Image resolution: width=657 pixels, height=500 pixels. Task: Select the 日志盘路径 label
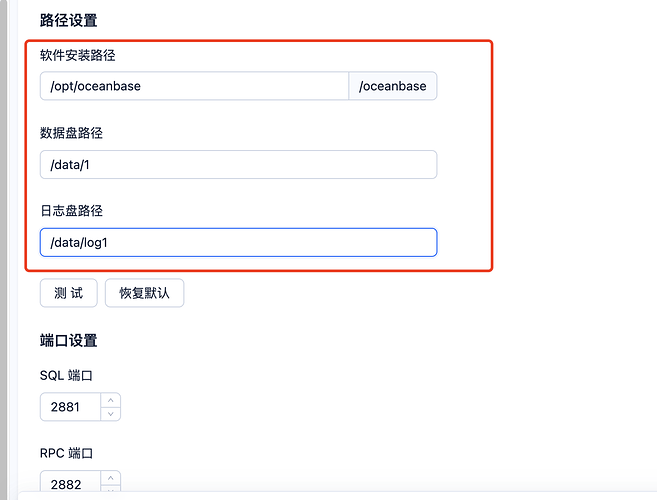(x=71, y=210)
